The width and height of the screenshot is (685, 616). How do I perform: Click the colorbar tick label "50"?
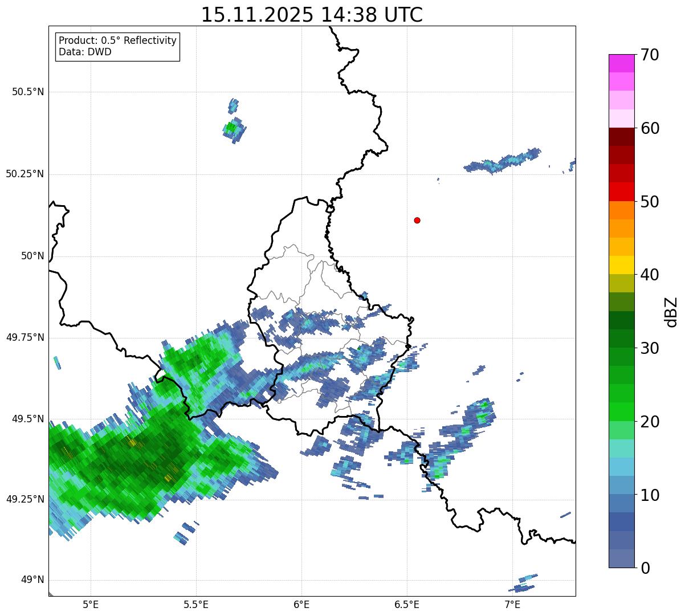coord(650,202)
